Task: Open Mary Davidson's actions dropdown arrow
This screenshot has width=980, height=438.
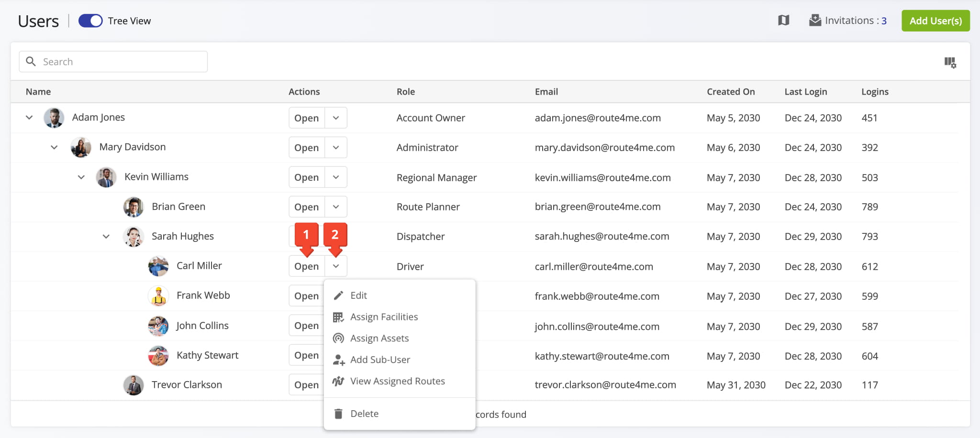Action: click(336, 147)
